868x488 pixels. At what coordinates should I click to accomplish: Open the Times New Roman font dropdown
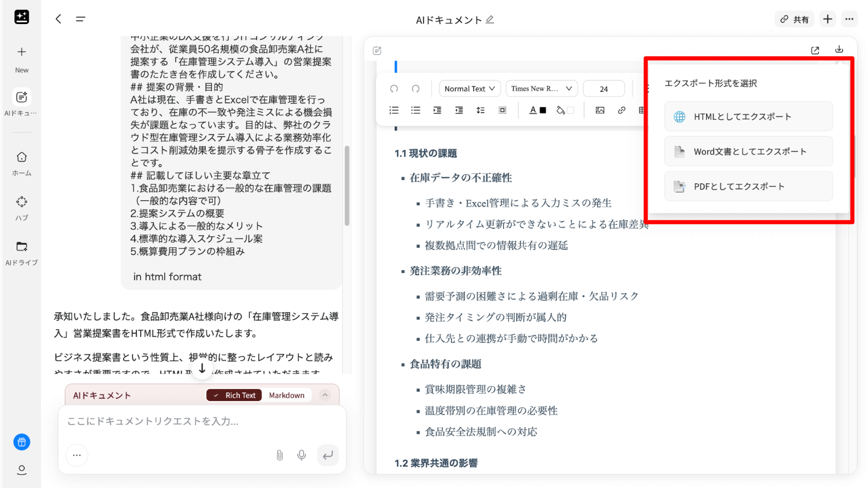(x=541, y=89)
